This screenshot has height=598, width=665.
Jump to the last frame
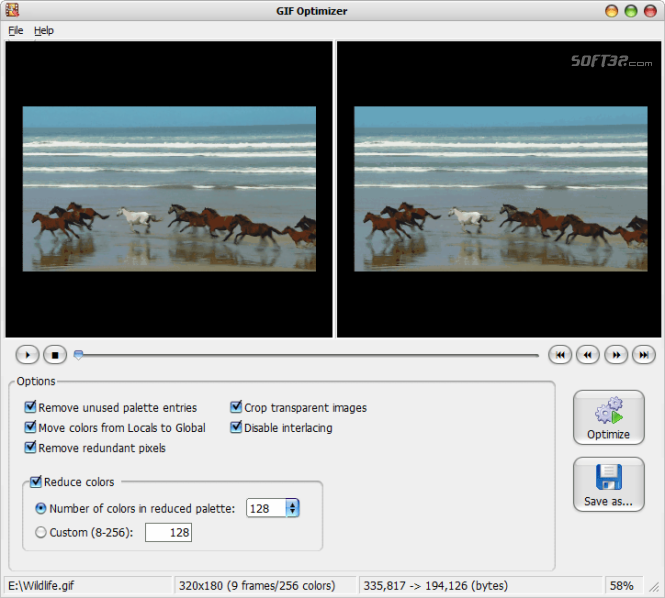point(644,355)
